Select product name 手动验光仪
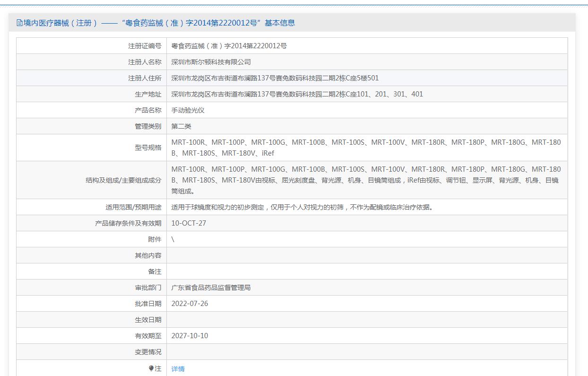This screenshot has height=376, width=588. pos(188,110)
